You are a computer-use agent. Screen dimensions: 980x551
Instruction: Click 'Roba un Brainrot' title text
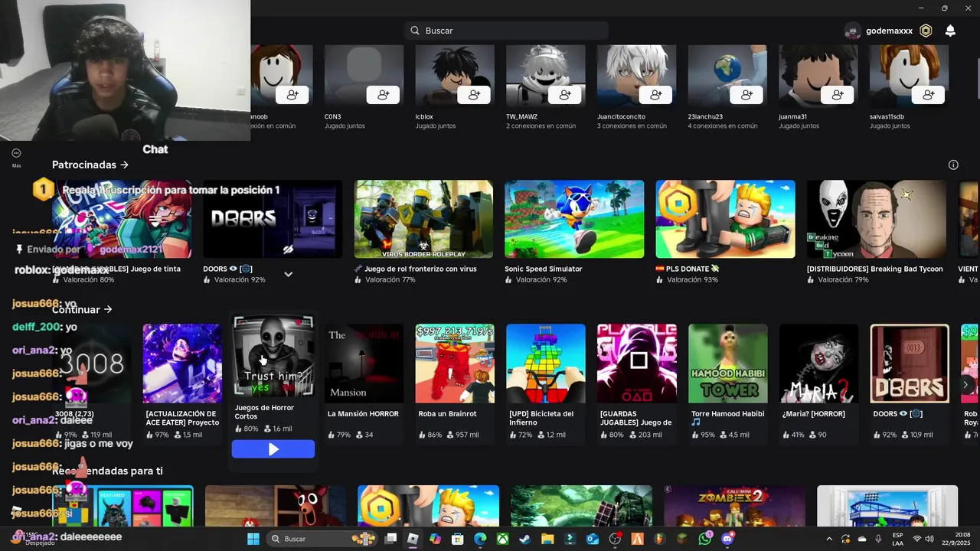(x=447, y=414)
